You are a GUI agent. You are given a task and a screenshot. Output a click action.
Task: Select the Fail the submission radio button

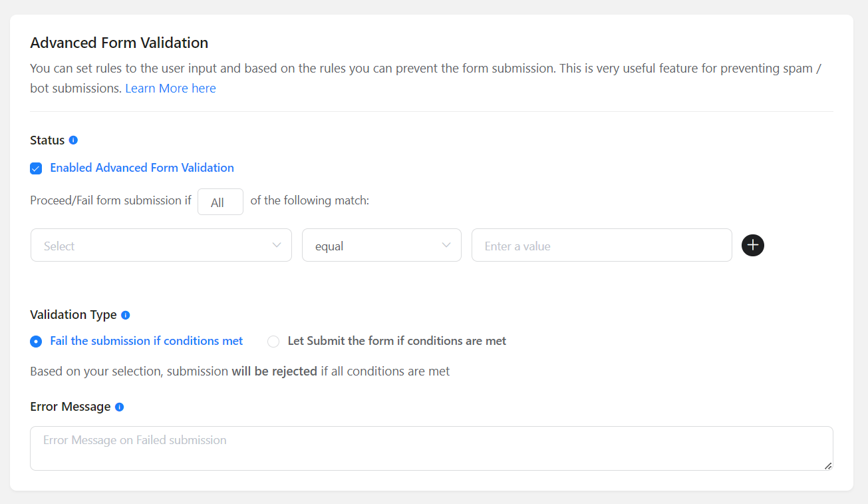click(36, 342)
